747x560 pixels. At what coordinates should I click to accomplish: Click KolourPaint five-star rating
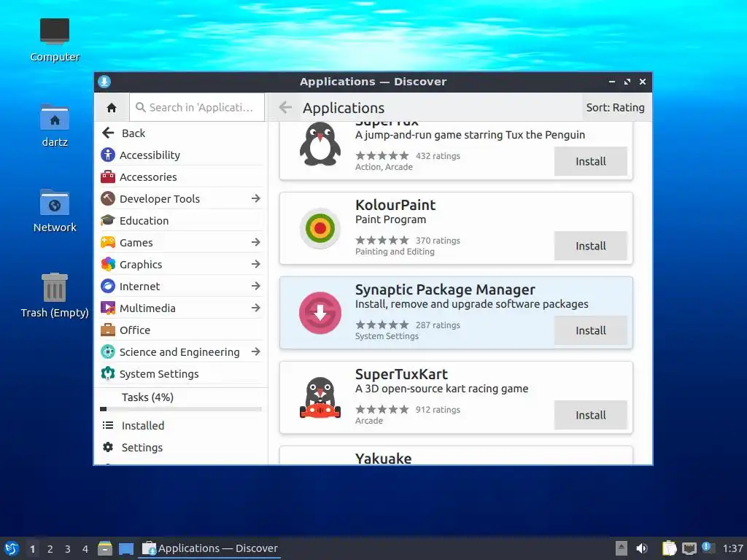[x=382, y=240]
